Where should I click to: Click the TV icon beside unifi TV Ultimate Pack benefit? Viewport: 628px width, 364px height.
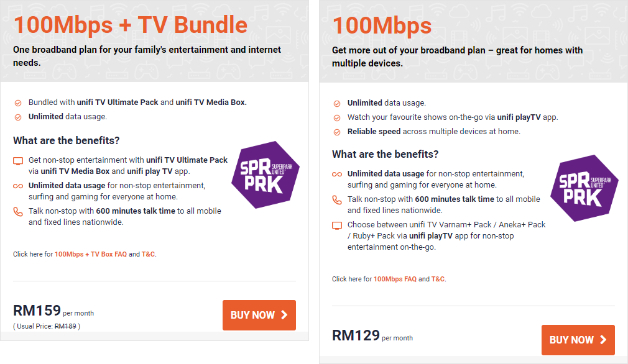coord(18,160)
